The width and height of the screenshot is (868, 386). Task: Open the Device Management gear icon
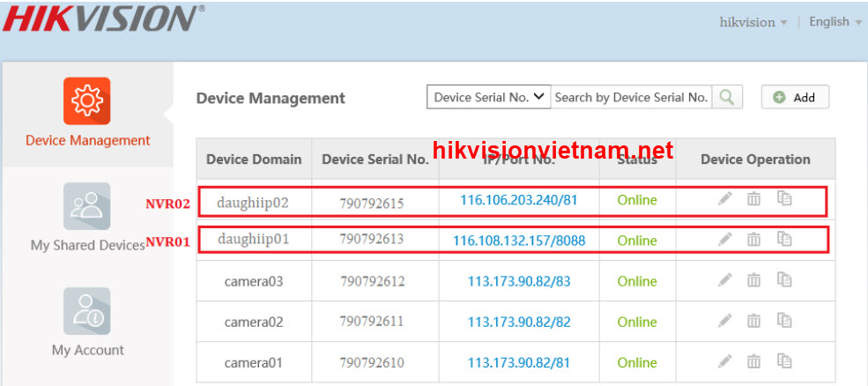87,100
